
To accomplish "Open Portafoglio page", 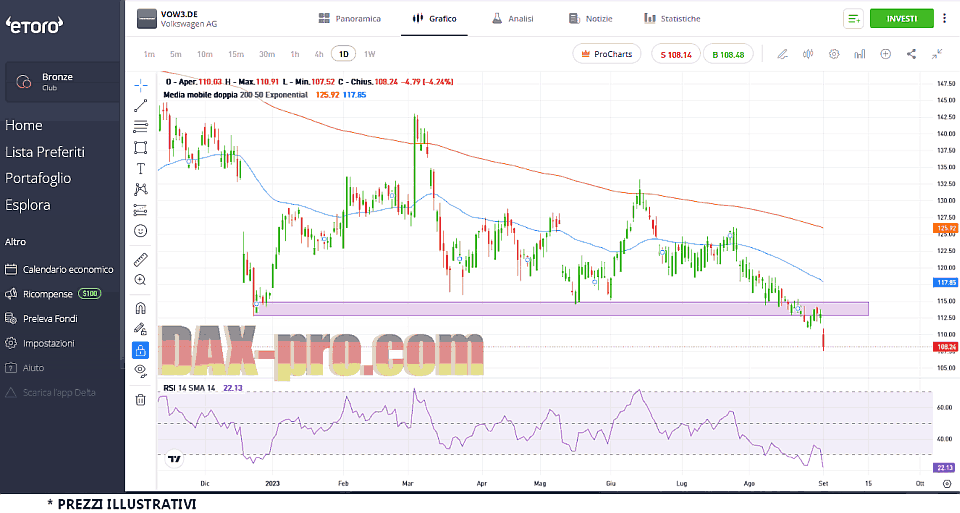I will pos(38,178).
